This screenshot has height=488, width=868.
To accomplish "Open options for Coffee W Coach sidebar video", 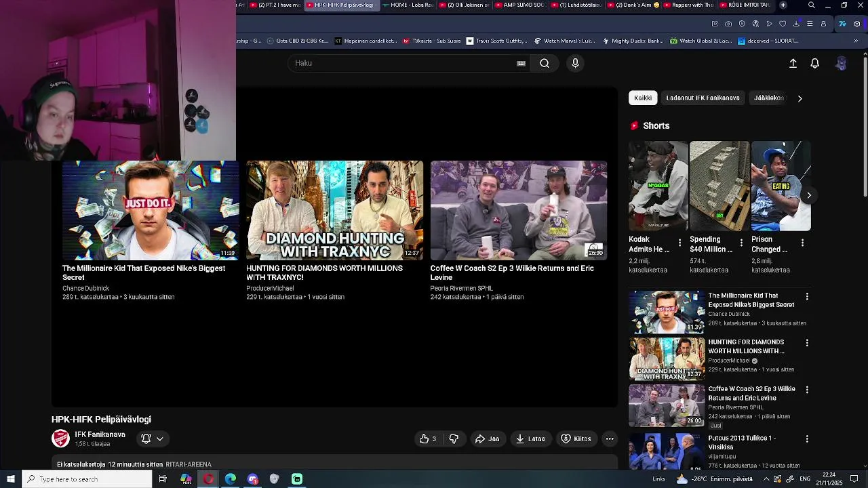I will pos(807,390).
